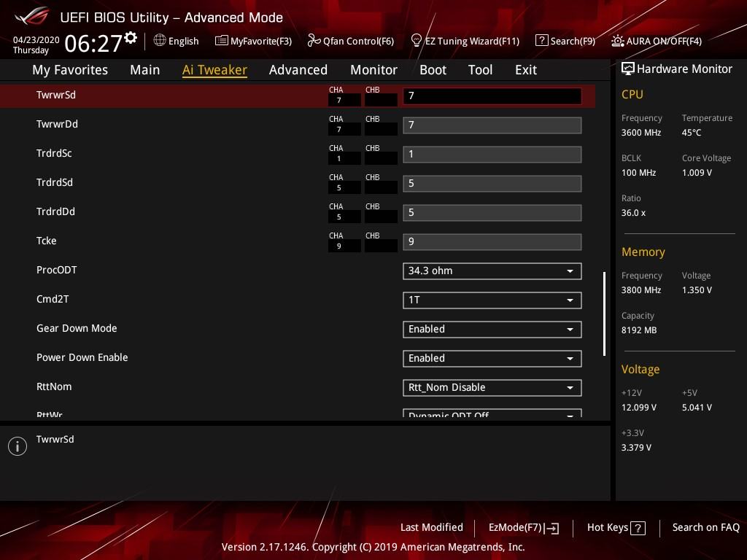The width and height of the screenshot is (747, 560).
Task: Open the Exit tab
Action: (x=526, y=70)
